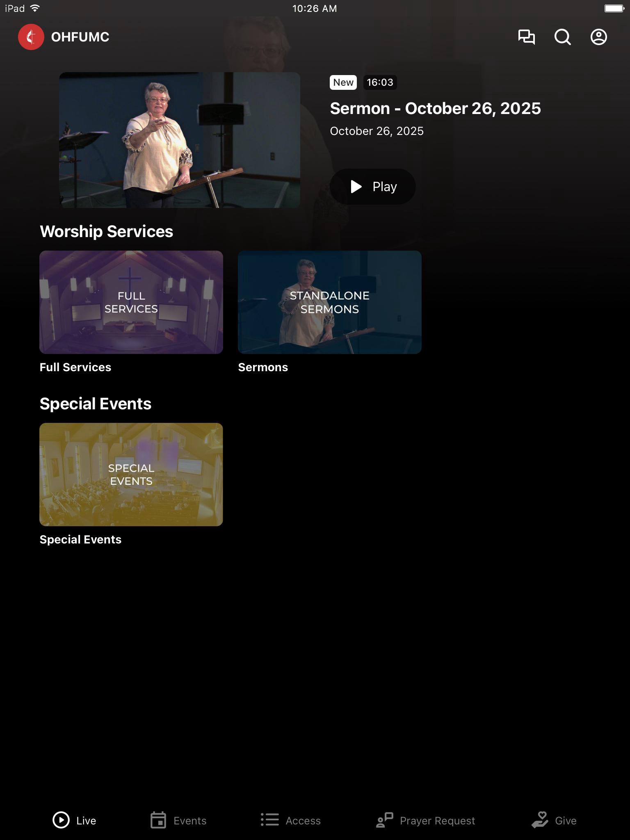Image resolution: width=630 pixels, height=840 pixels.
Task: Open the Access tab label
Action: coord(303,821)
